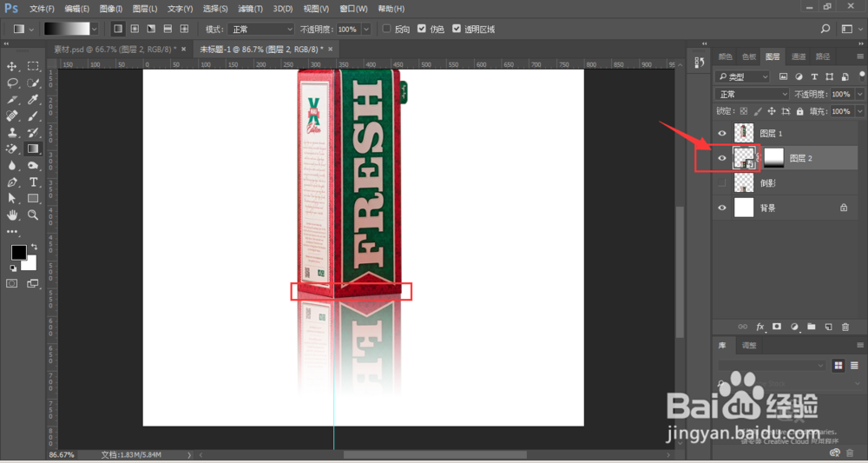868x463 pixels.
Task: Reset default foreground and background colors
Action: click(x=13, y=268)
